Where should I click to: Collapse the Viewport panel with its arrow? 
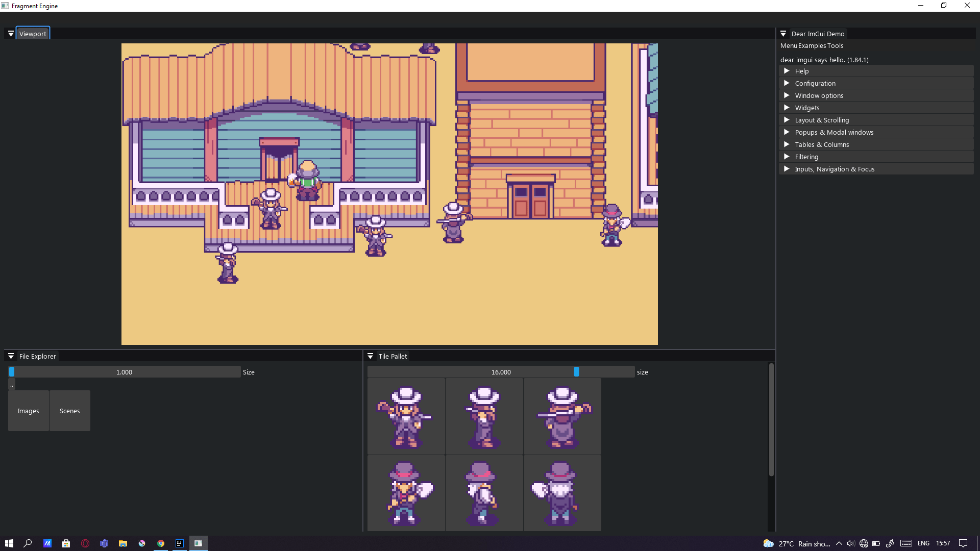click(11, 33)
